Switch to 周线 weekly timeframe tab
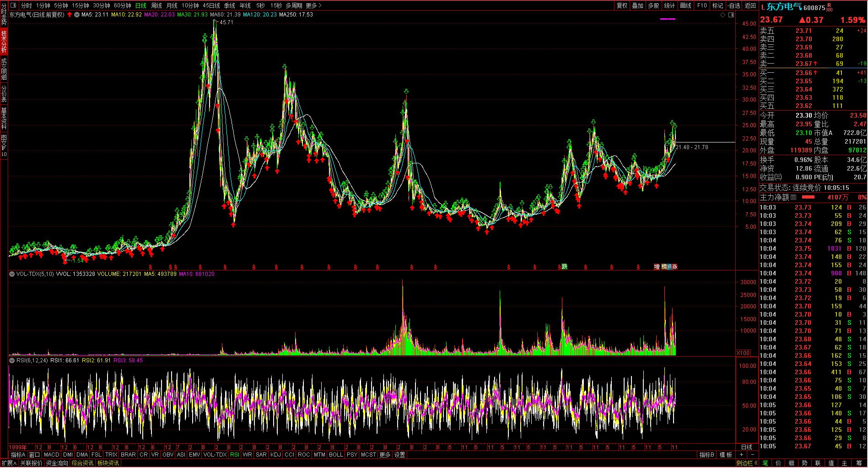The image size is (868, 468). (x=156, y=5)
